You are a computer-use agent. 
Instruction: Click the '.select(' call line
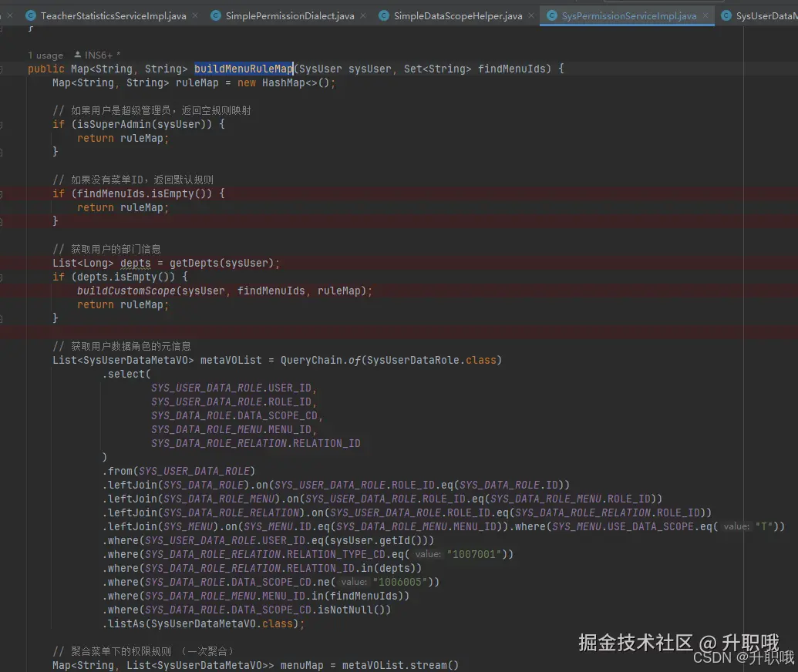point(126,374)
